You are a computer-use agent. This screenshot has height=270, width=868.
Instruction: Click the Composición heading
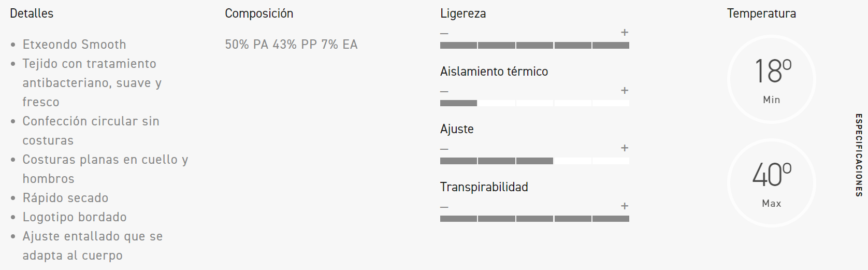pyautogui.click(x=259, y=13)
